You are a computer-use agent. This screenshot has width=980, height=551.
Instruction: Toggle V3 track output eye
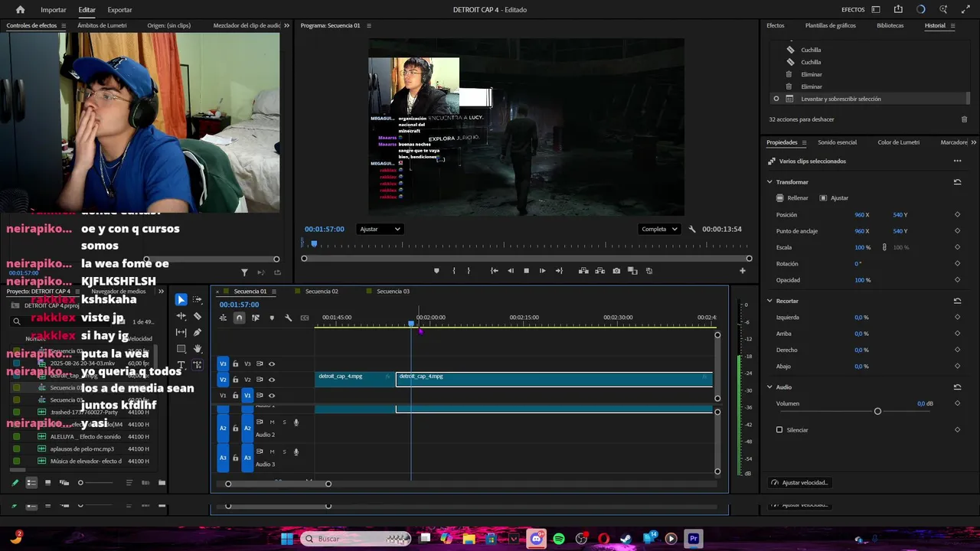tap(272, 364)
